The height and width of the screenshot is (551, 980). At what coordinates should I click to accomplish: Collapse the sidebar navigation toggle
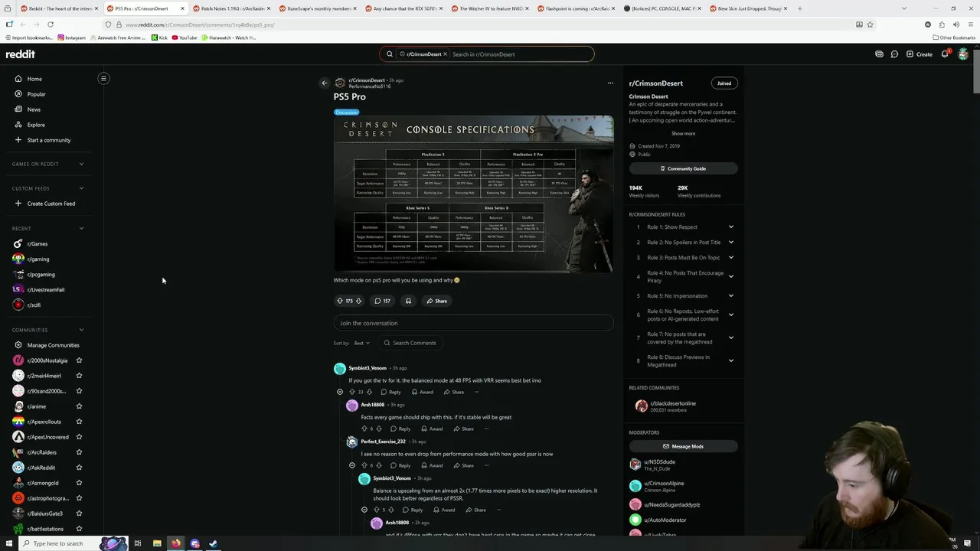103,78
